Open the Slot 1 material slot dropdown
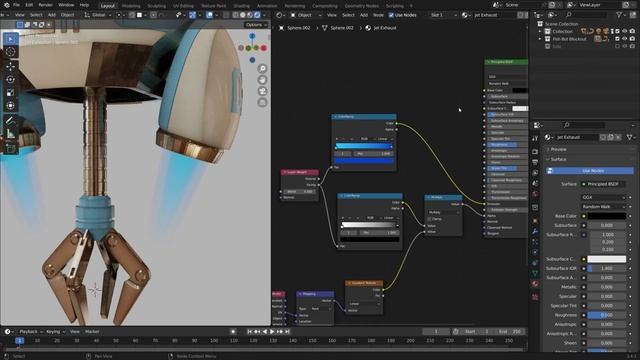 click(x=444, y=15)
